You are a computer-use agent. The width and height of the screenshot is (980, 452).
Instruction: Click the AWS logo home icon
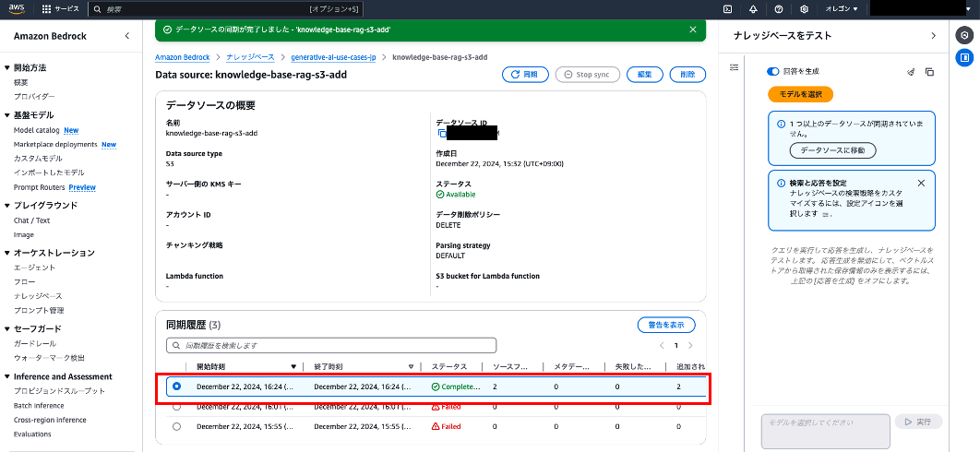pos(17,8)
